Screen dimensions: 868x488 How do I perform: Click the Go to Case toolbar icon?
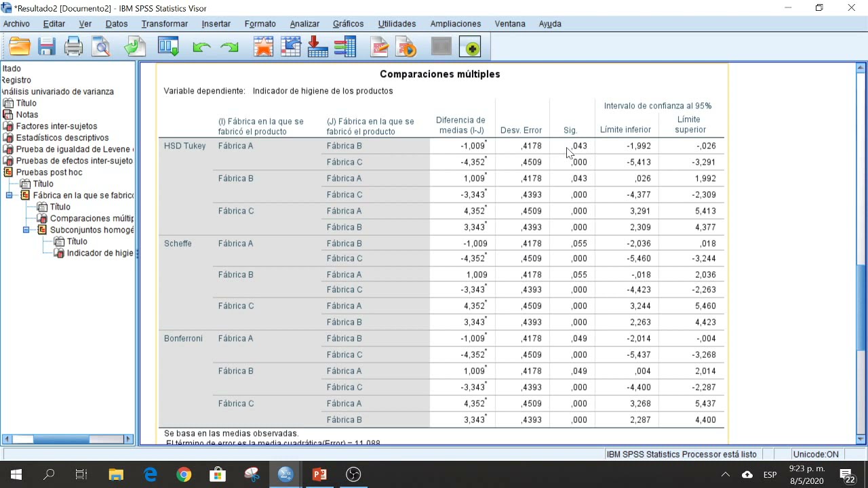coord(290,47)
